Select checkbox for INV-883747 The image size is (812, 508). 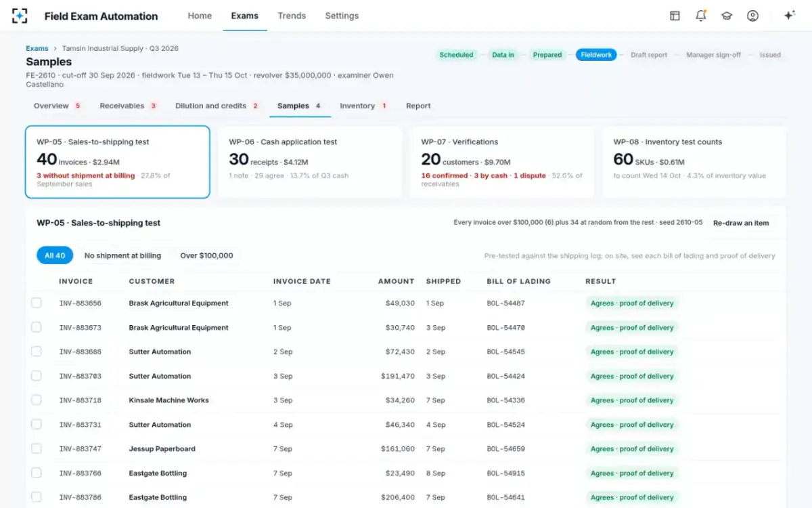pyautogui.click(x=37, y=448)
